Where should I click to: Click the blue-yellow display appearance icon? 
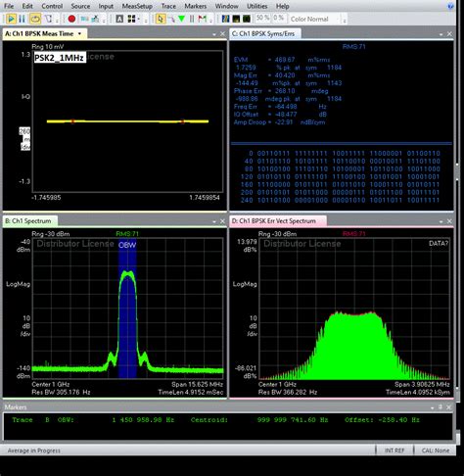coord(225,19)
